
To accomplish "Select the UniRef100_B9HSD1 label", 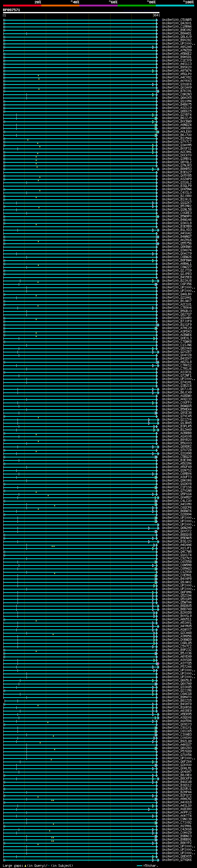I will [177, 57].
